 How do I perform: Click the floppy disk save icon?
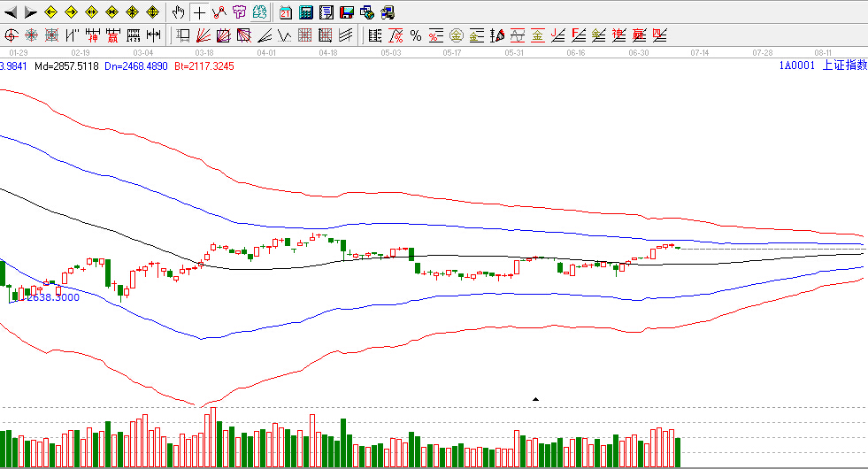pos(347,12)
